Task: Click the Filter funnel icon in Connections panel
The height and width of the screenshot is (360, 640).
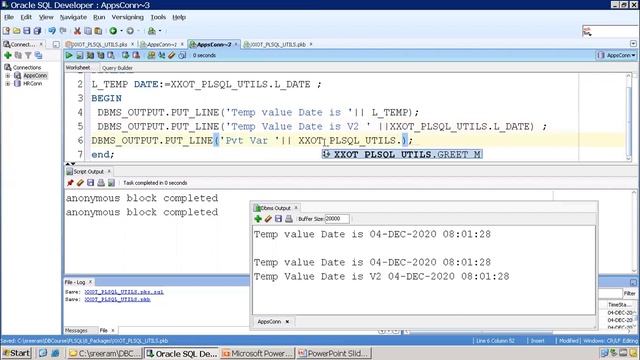Action: point(28,55)
